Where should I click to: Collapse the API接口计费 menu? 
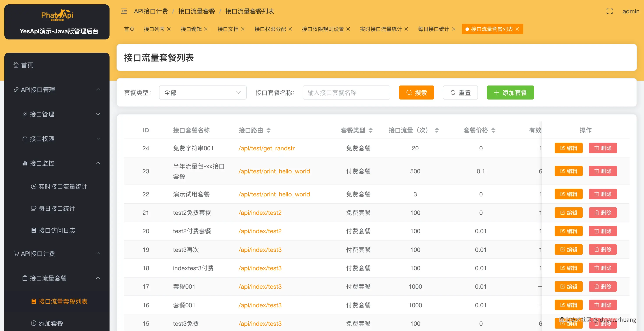(x=98, y=254)
